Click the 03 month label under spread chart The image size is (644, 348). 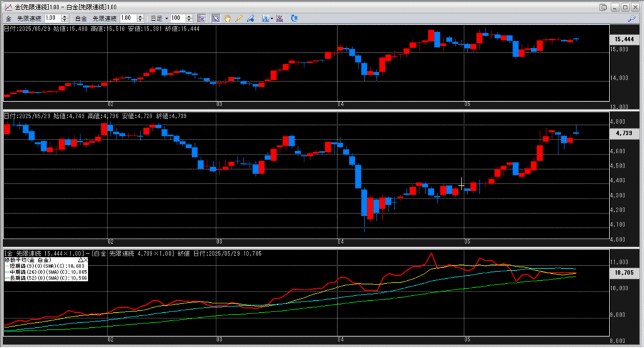[x=219, y=339]
